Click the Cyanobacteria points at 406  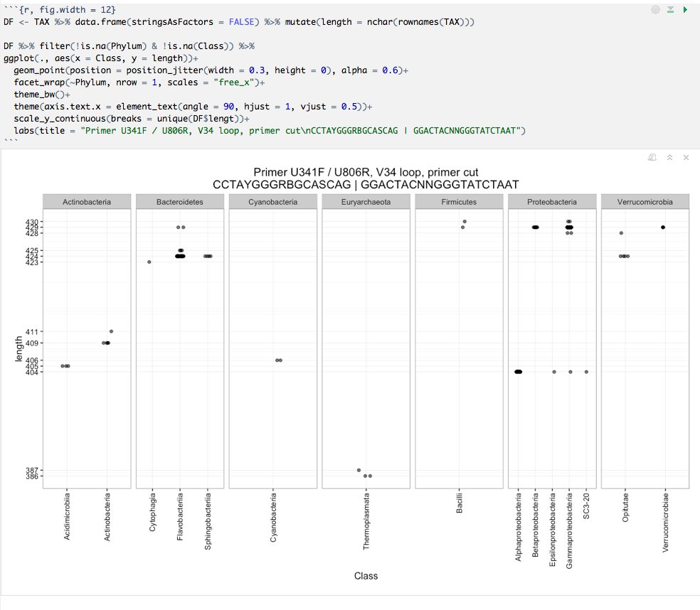pyautogui.click(x=279, y=360)
